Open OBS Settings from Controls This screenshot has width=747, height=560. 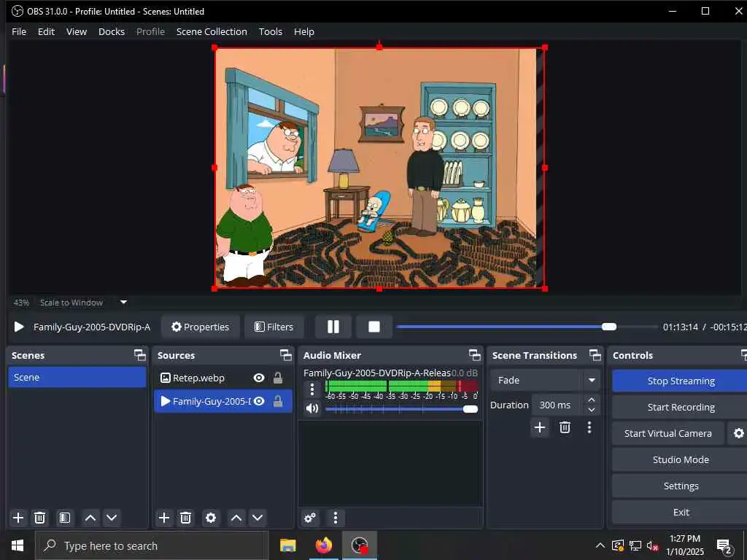tap(681, 486)
